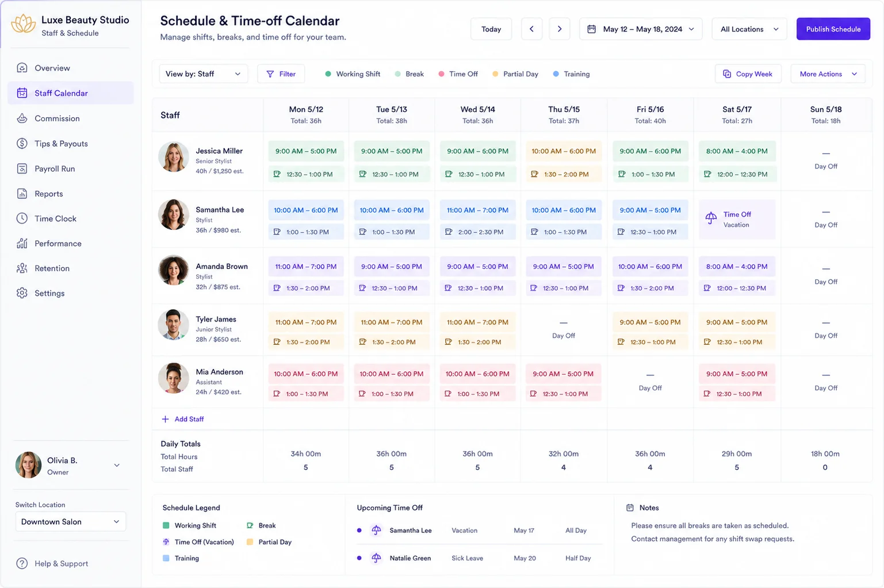Click the Notes panel icon

click(630, 508)
